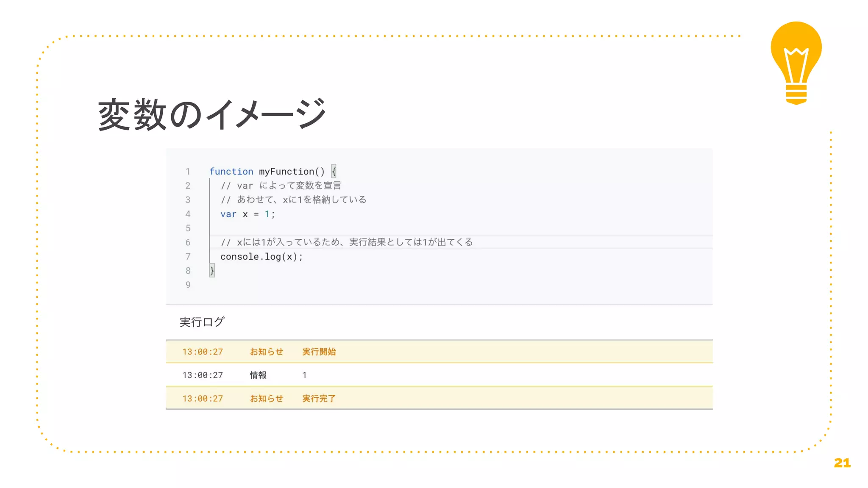
Task: Click the function keyword on line 1
Action: [231, 172]
